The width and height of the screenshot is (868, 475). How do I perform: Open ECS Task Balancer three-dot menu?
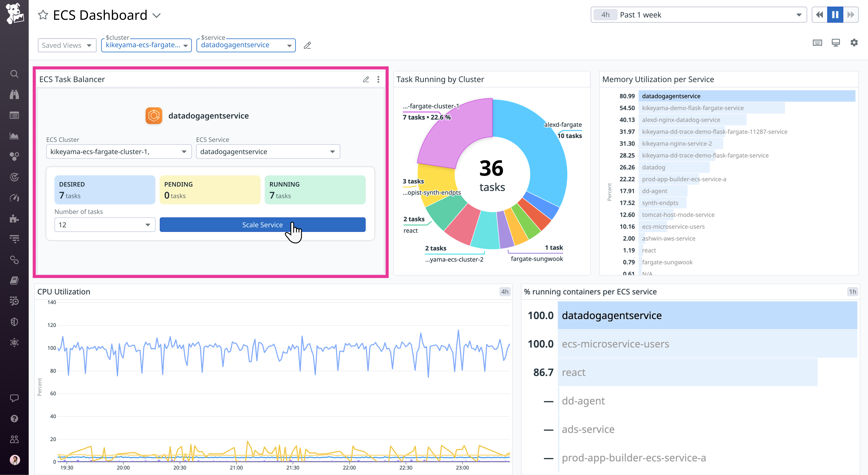378,80
